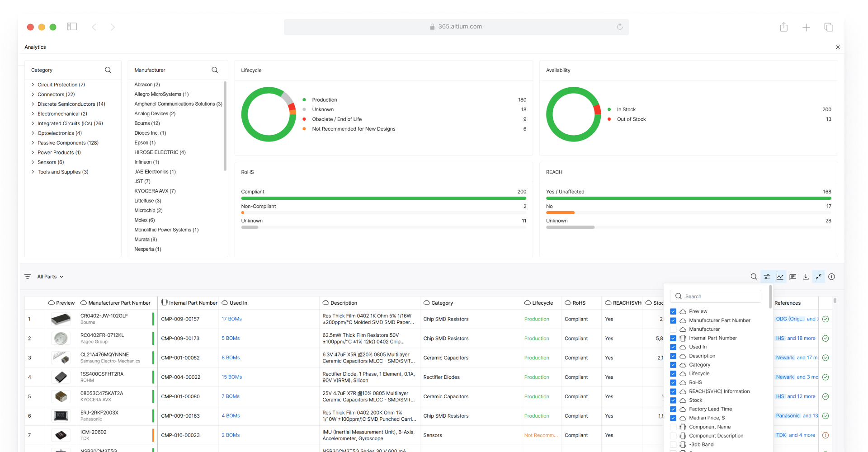Expand Tools and Supplies category

33,172
